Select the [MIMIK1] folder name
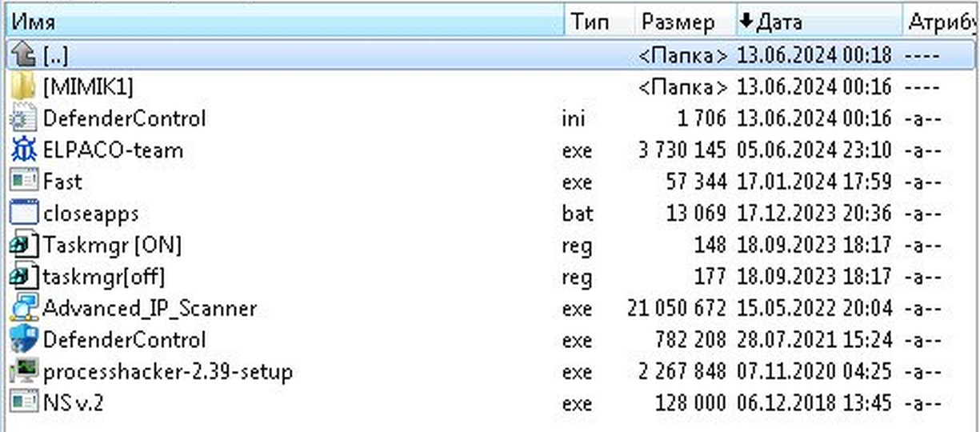 [89, 86]
